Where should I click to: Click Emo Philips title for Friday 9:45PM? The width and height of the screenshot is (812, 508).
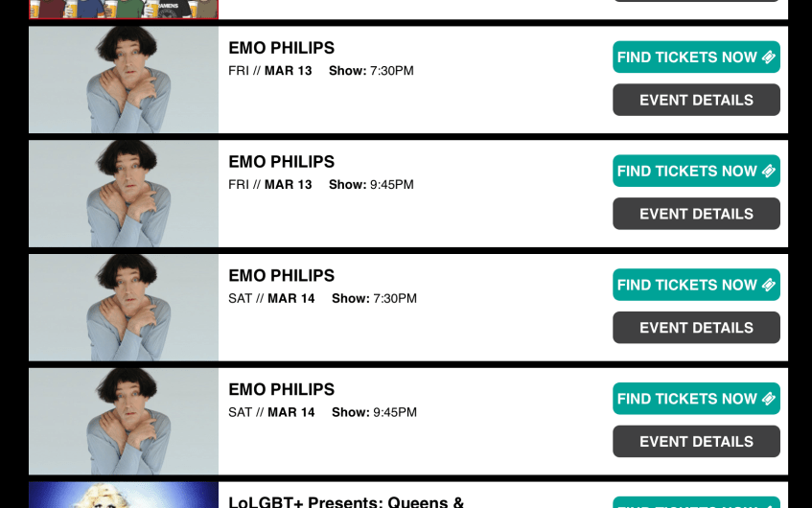pos(281,162)
